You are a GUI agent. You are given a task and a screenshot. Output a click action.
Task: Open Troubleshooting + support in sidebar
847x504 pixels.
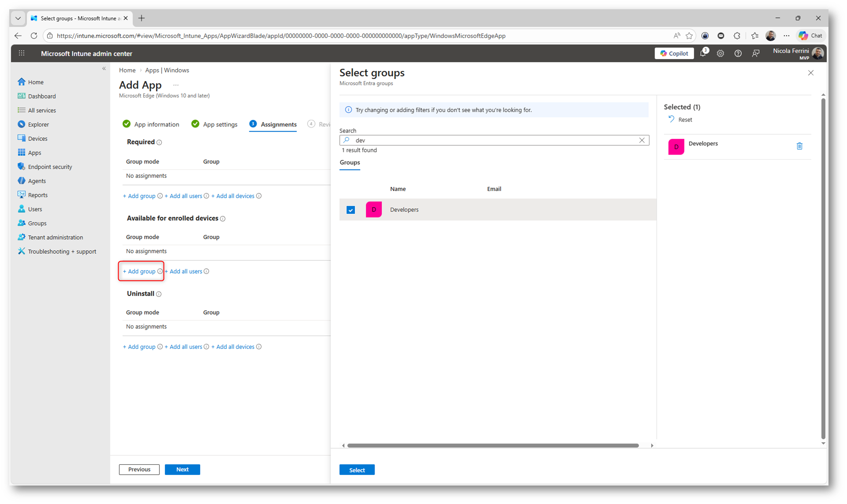pos(62,251)
